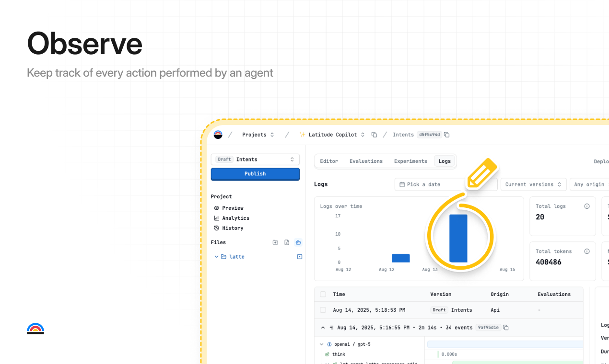Click the calendar icon in the date picker
609x364 pixels.
point(402,184)
